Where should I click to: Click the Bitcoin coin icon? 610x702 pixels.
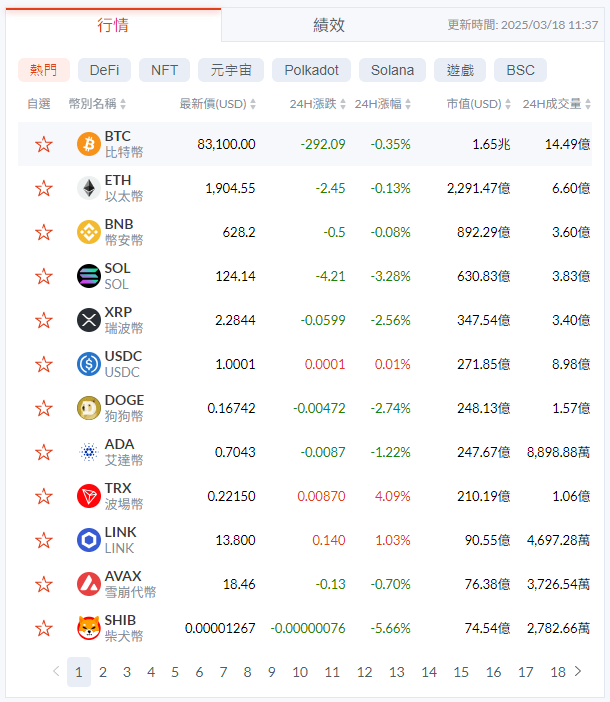pos(89,144)
